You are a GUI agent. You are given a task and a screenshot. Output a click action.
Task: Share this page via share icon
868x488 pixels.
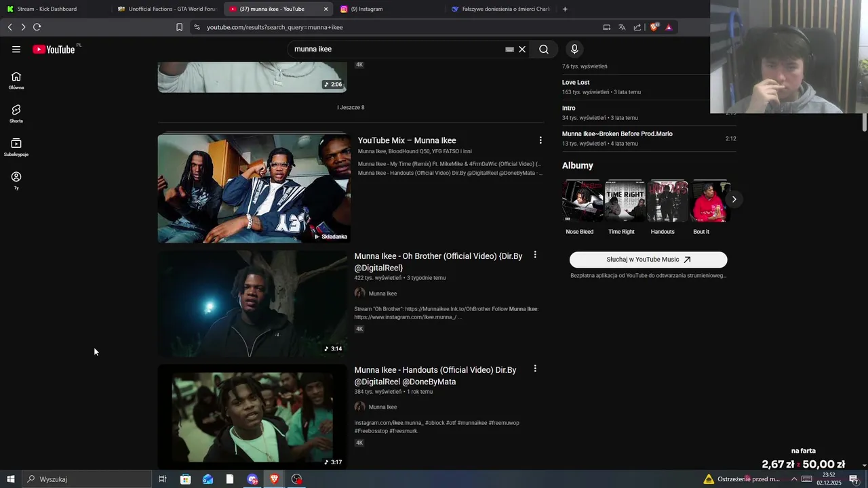pos(637,27)
